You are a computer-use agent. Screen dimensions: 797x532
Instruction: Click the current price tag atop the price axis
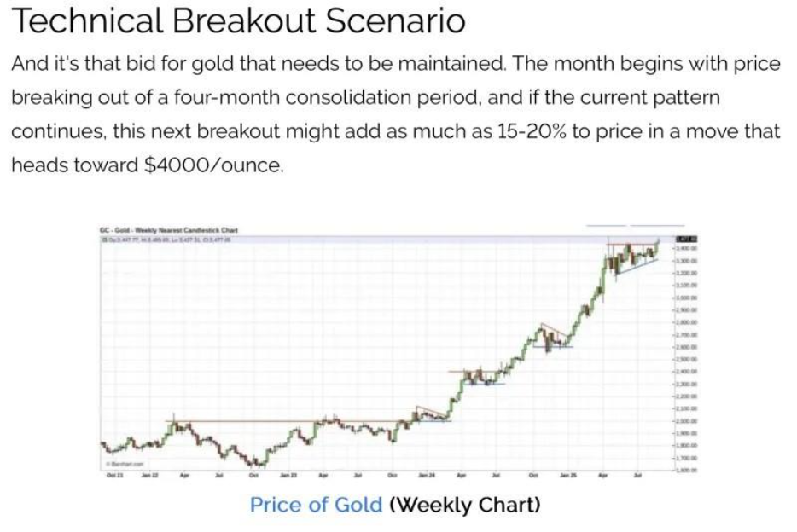pyautogui.click(x=687, y=240)
